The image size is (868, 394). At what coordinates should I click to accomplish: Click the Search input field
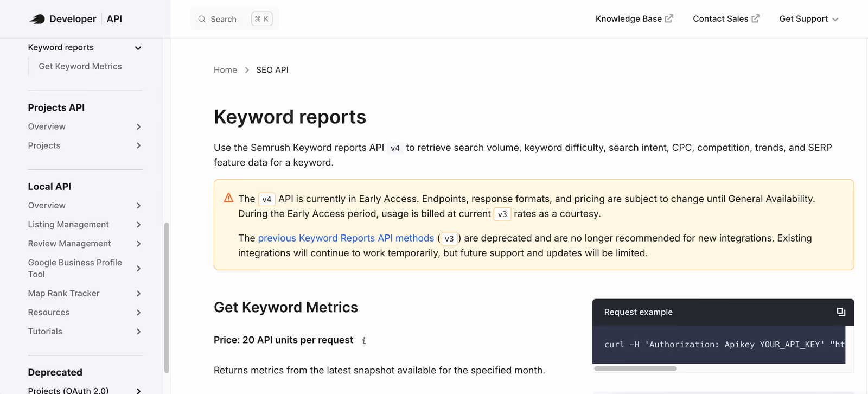pyautogui.click(x=234, y=19)
